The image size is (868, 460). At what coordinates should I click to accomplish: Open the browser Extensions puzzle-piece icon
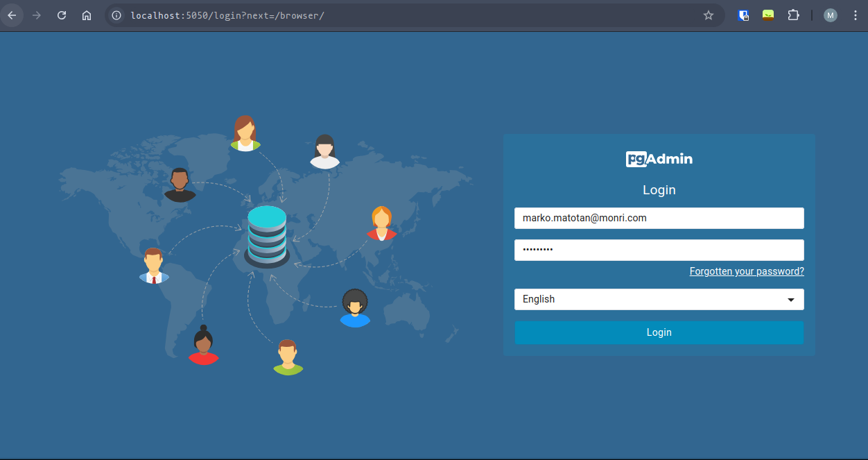(793, 15)
